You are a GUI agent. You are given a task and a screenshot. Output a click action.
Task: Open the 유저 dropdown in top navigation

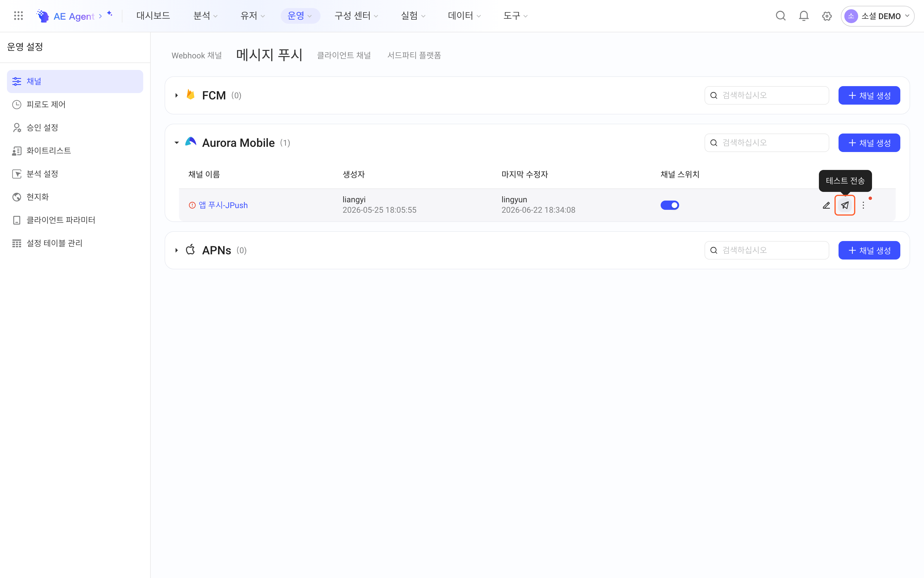pyautogui.click(x=252, y=16)
